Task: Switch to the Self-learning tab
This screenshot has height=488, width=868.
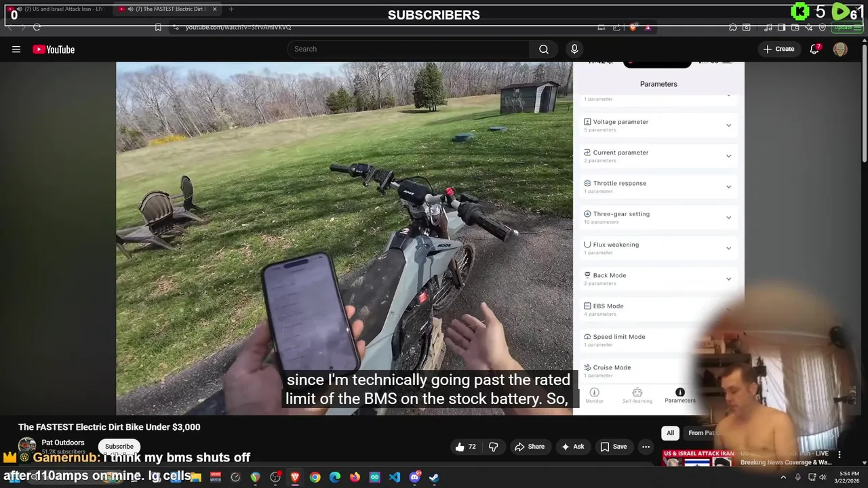Action: click(637, 396)
